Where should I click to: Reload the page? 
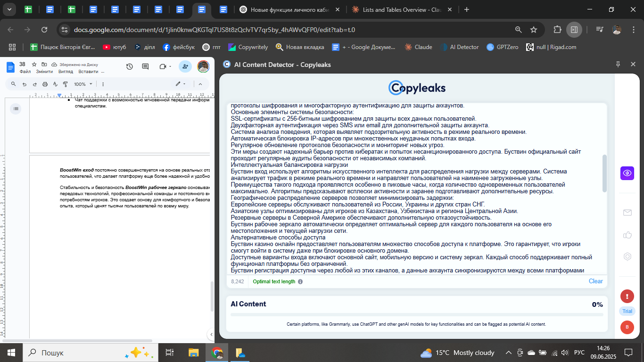(x=44, y=29)
